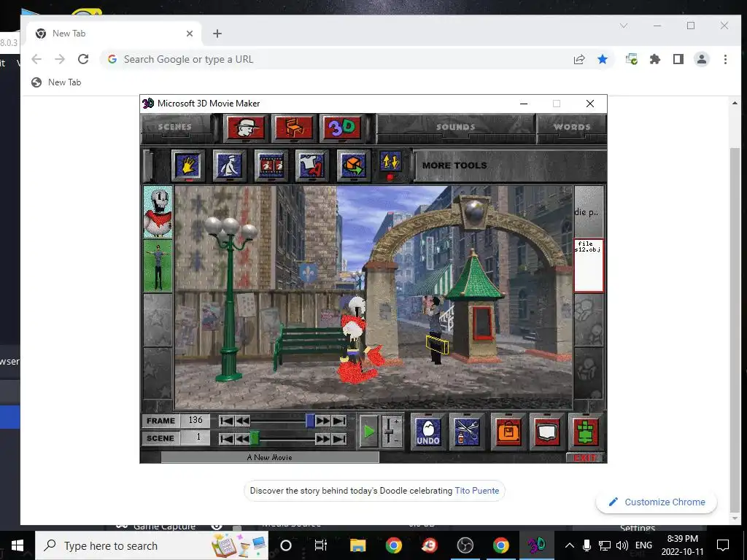Image resolution: width=747 pixels, height=560 pixels.
Task: Open the orange portfolio bag button
Action: 508,432
